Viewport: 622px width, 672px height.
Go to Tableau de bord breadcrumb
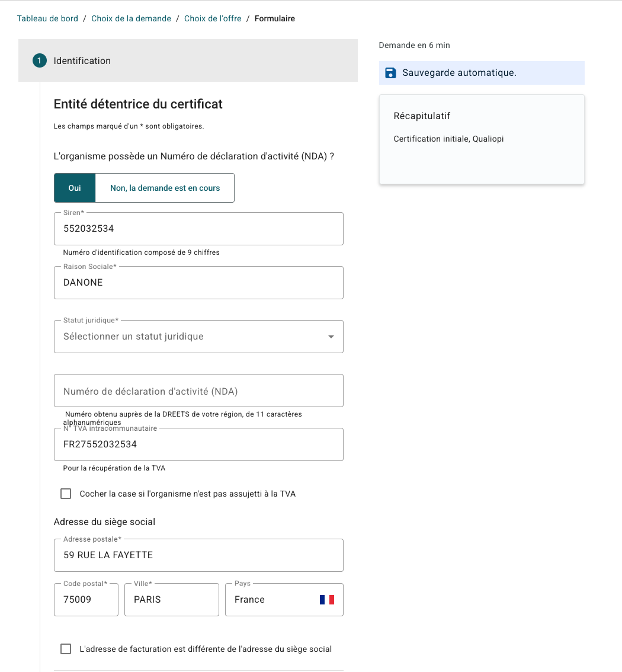(47, 18)
